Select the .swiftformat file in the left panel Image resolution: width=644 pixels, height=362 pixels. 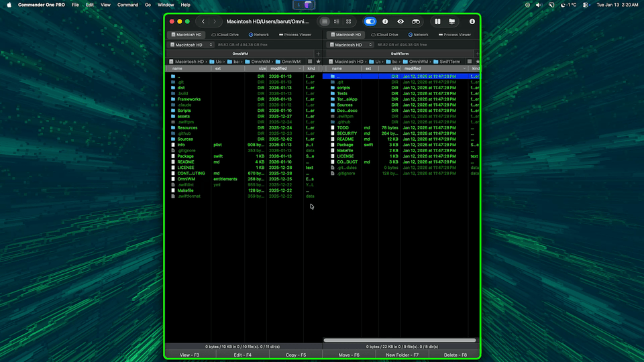click(243, 196)
